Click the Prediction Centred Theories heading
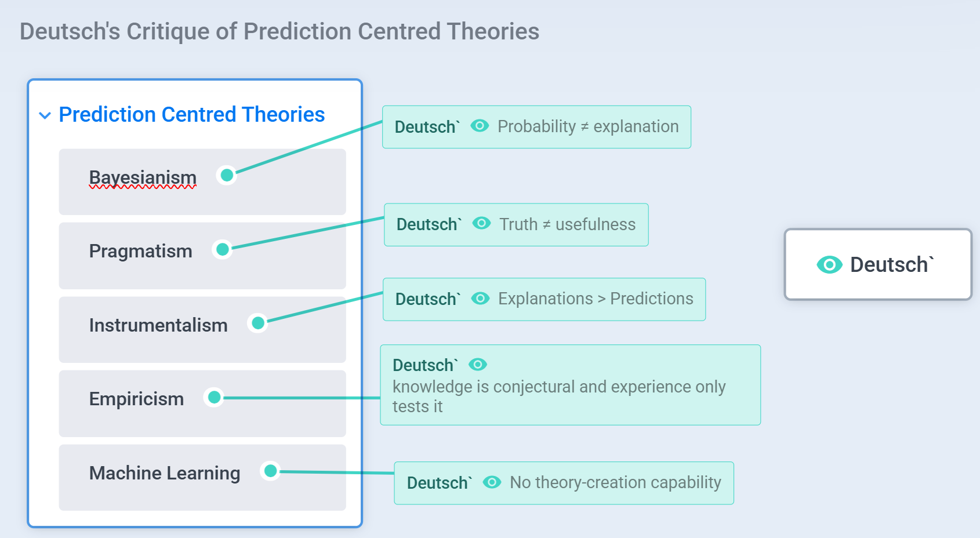 [191, 115]
